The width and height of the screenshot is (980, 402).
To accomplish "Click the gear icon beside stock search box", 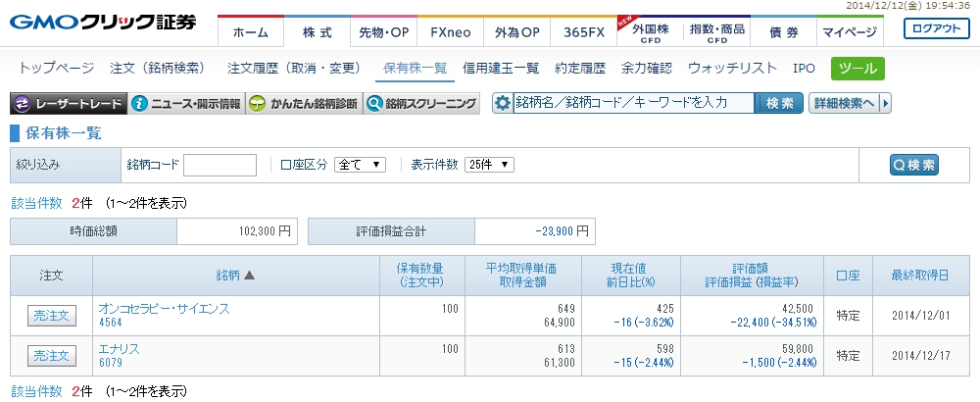I will [503, 103].
